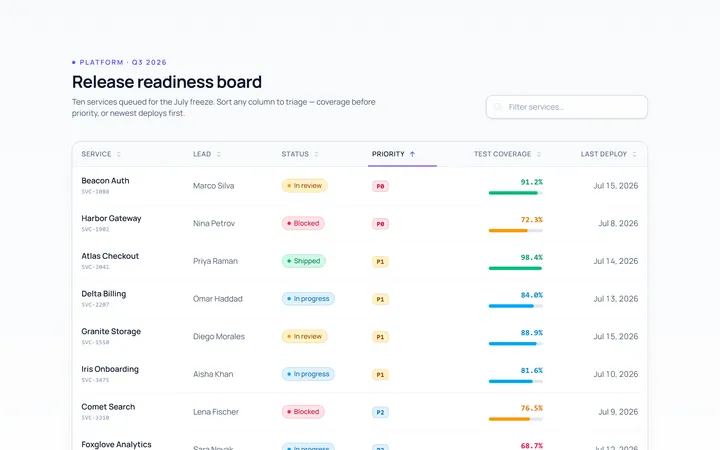Click the Status column sort arrows icon
The image size is (720, 450).
tap(316, 154)
